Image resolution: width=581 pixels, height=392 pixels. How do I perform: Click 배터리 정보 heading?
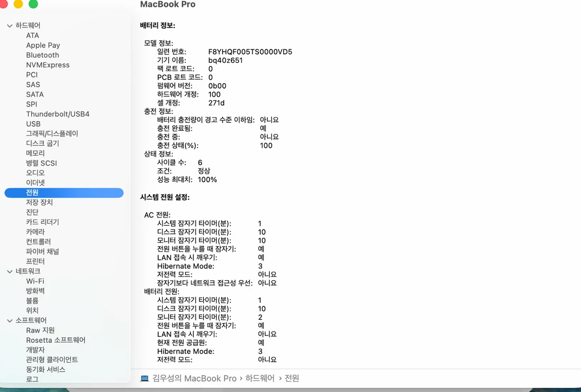click(157, 26)
